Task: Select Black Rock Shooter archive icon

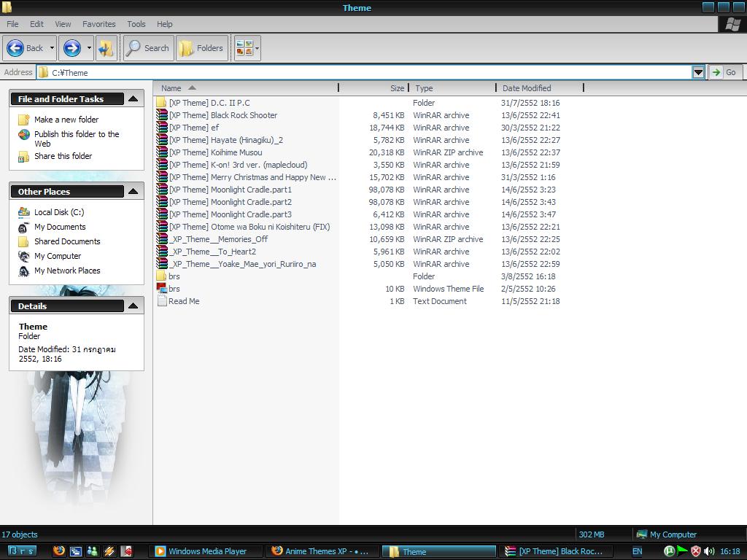Action: (161, 114)
